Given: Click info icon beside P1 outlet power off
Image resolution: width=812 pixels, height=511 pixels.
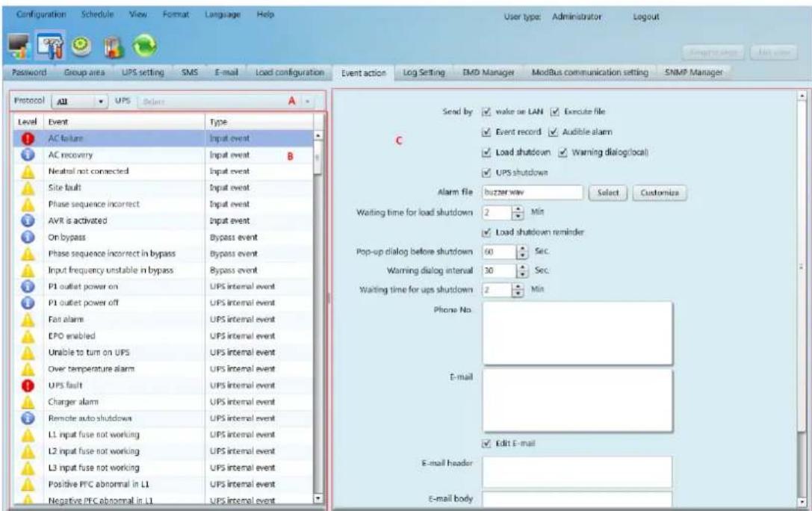Looking at the screenshot, I should (28, 303).
